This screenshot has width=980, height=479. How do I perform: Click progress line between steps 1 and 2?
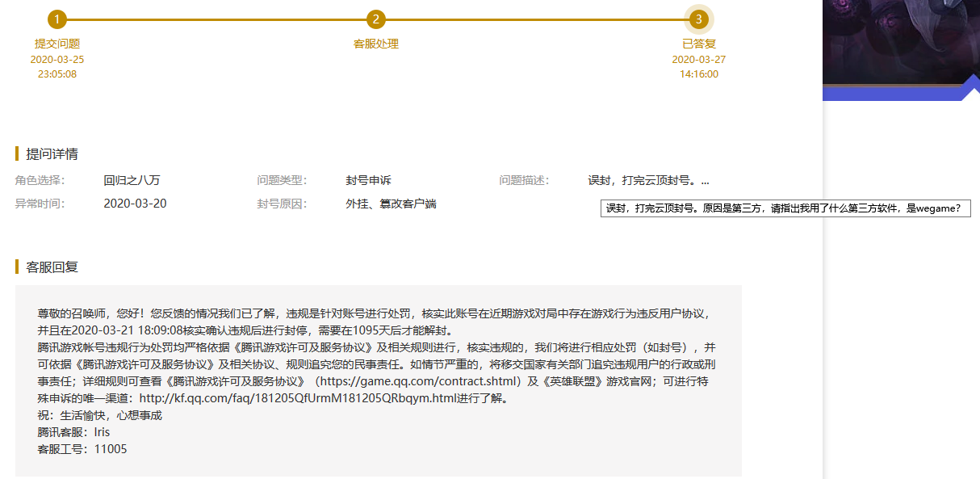[x=216, y=19]
